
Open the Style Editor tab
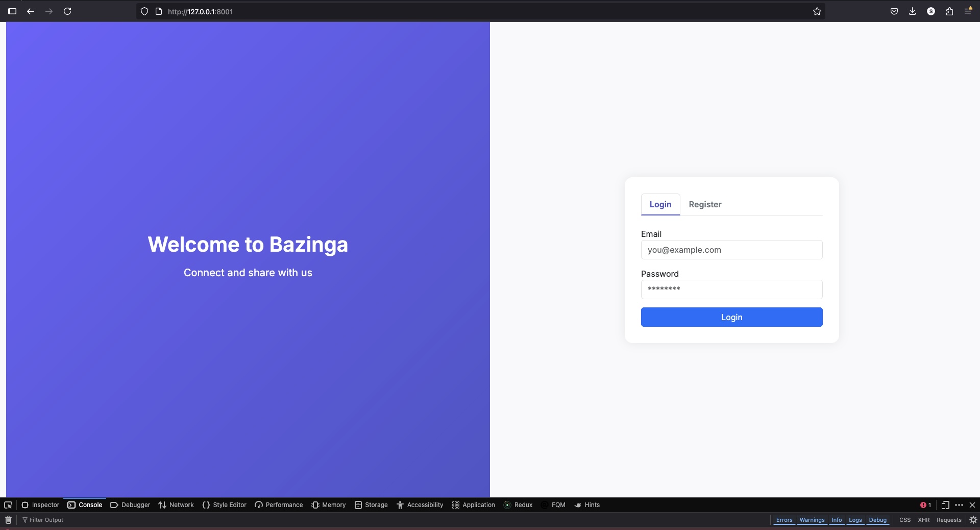pyautogui.click(x=225, y=505)
